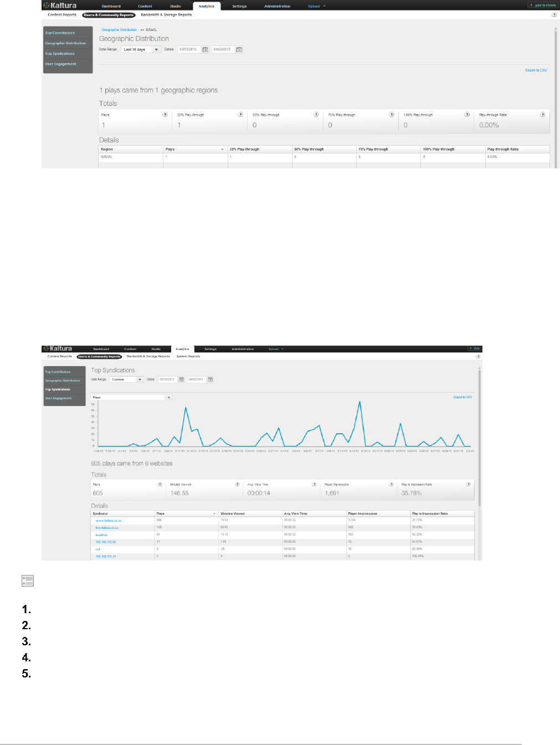Sort by Plays column in Geographic Distribution details
This screenshot has width=560, height=745.
tap(195, 149)
